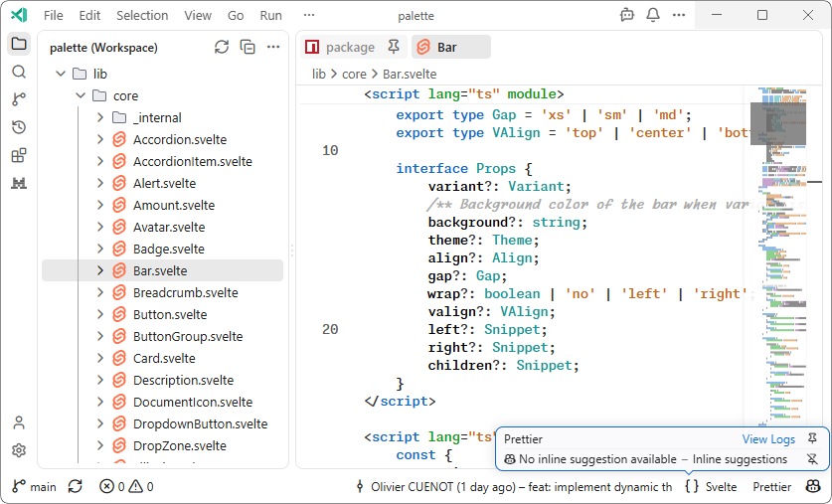832x504 pixels.
Task: Open the View menu
Action: (x=198, y=15)
